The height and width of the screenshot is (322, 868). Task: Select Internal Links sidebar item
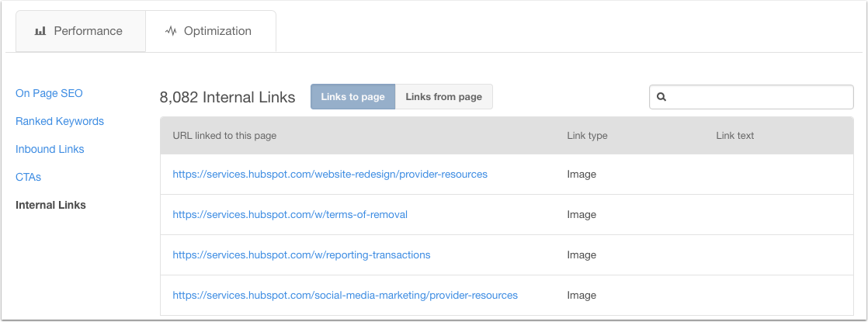51,206
